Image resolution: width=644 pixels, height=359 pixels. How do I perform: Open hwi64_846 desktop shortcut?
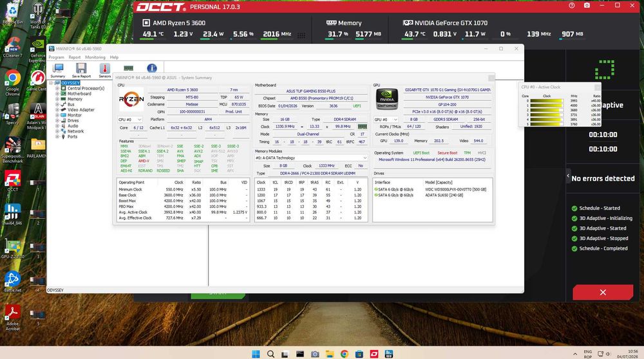[13, 215]
